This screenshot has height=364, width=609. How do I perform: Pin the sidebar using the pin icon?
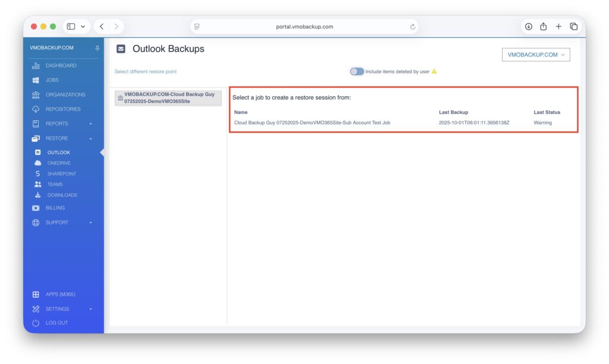pyautogui.click(x=98, y=48)
